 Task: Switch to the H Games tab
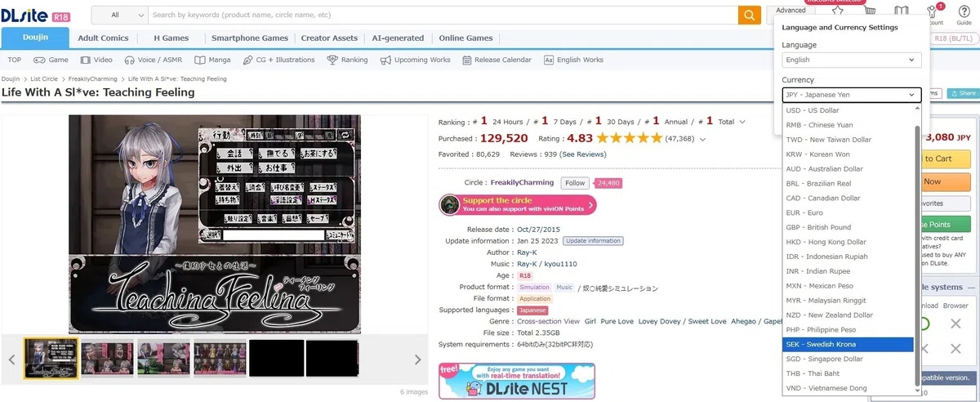click(x=171, y=38)
